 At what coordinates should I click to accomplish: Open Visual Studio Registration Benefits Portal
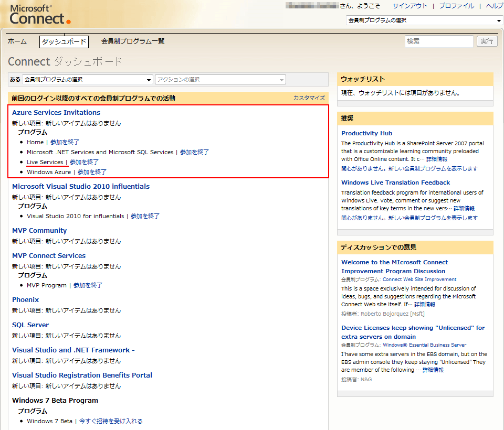click(x=82, y=375)
